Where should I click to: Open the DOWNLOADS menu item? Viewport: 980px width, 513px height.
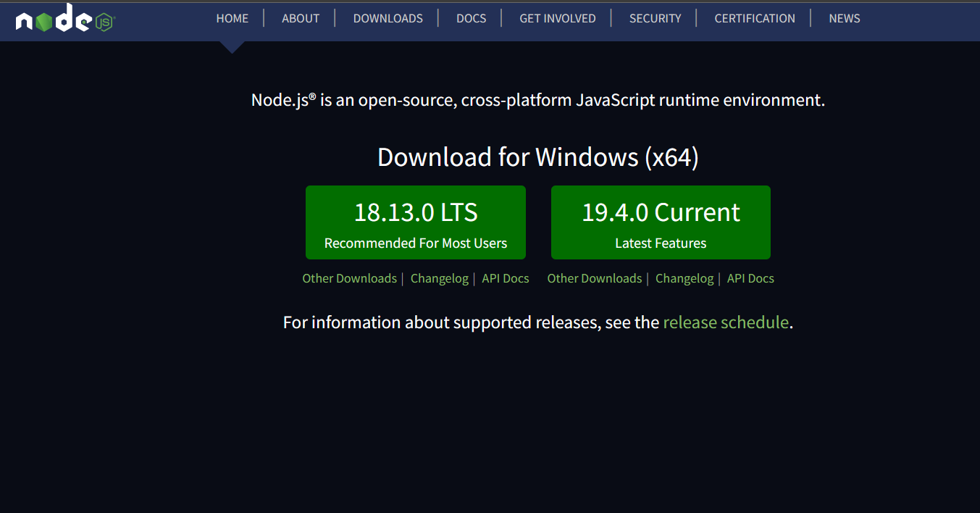click(x=388, y=18)
